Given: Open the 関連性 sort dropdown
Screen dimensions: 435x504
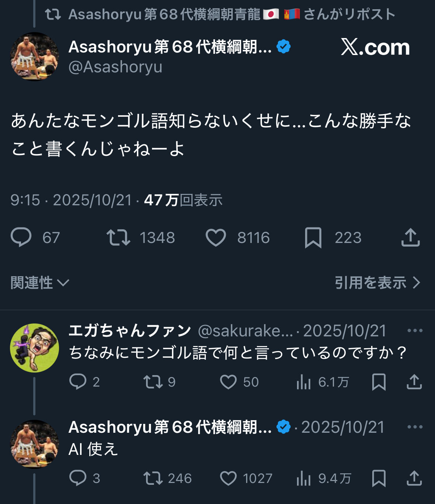Looking at the screenshot, I should coord(39,283).
